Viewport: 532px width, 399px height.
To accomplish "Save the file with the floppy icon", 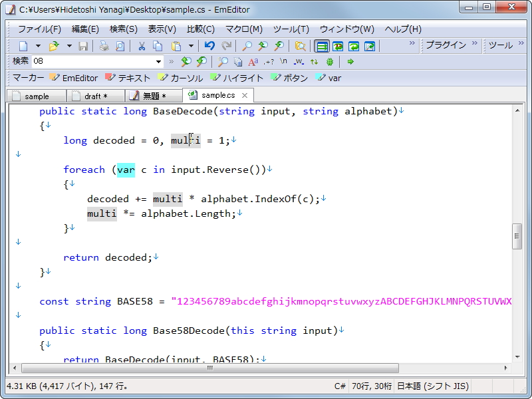I will click(83, 46).
